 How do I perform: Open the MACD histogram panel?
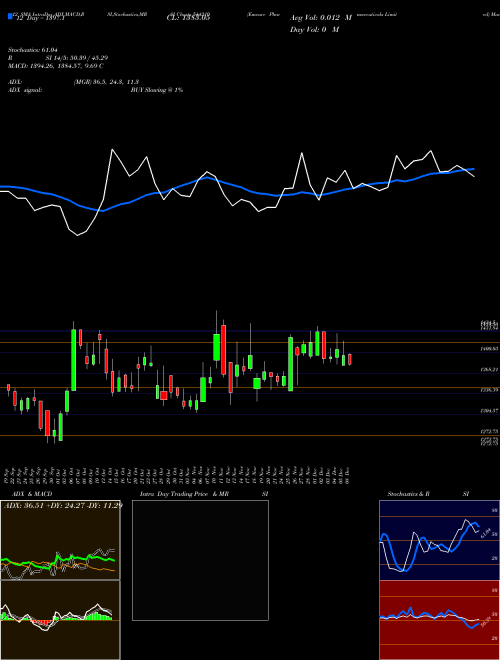tap(60, 620)
